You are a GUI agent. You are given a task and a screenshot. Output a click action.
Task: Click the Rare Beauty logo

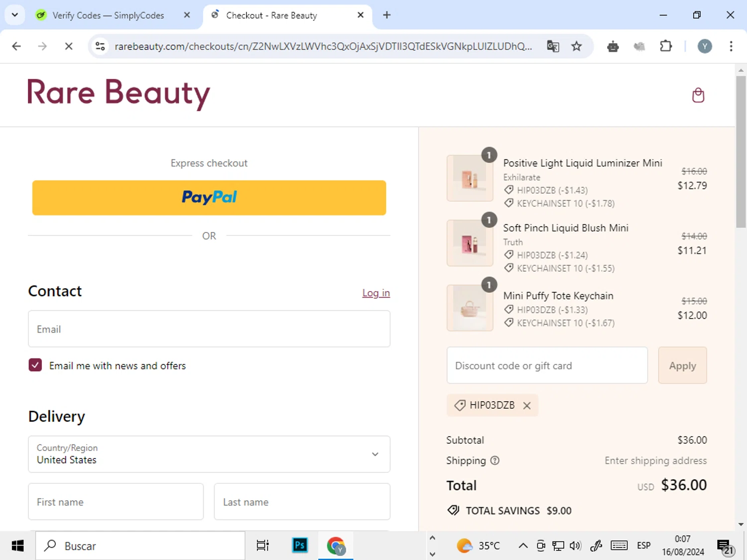coord(119,94)
